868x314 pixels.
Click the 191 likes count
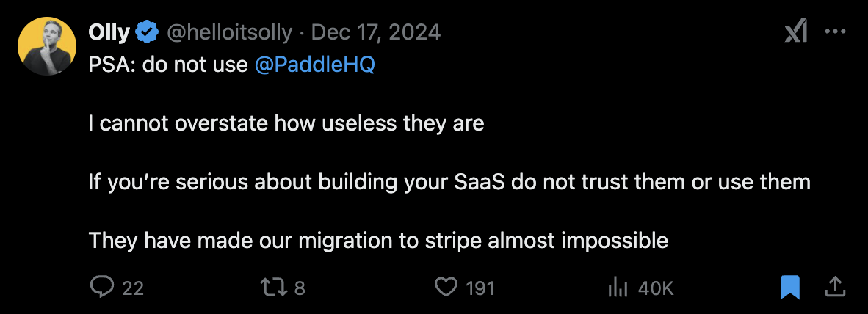click(480, 288)
